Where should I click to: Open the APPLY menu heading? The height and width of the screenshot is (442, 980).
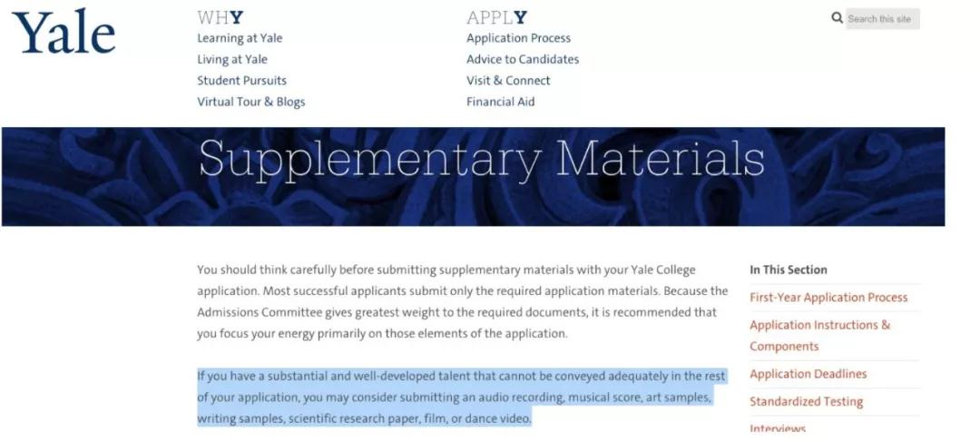496,17
